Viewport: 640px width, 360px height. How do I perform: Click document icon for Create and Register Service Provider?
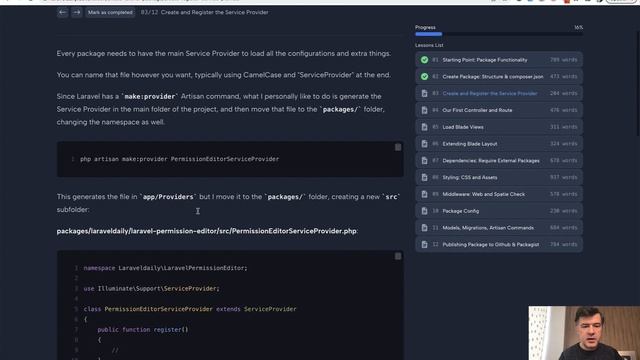pyautogui.click(x=424, y=93)
